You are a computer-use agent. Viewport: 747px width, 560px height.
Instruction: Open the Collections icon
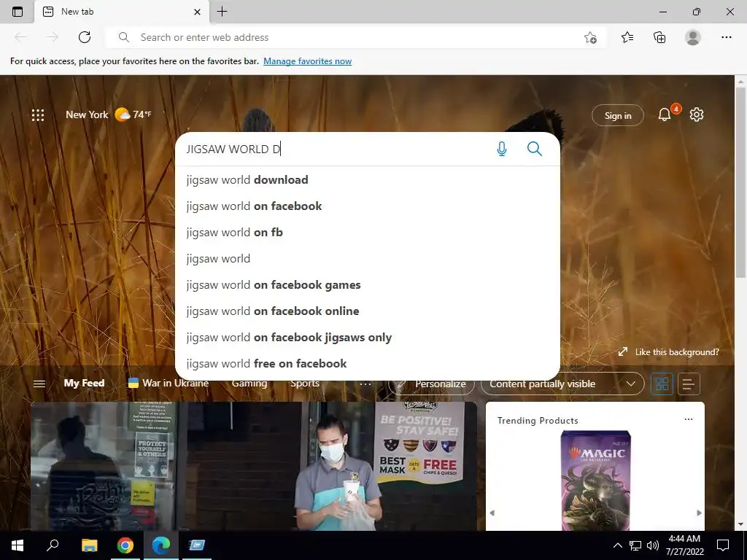tap(659, 37)
